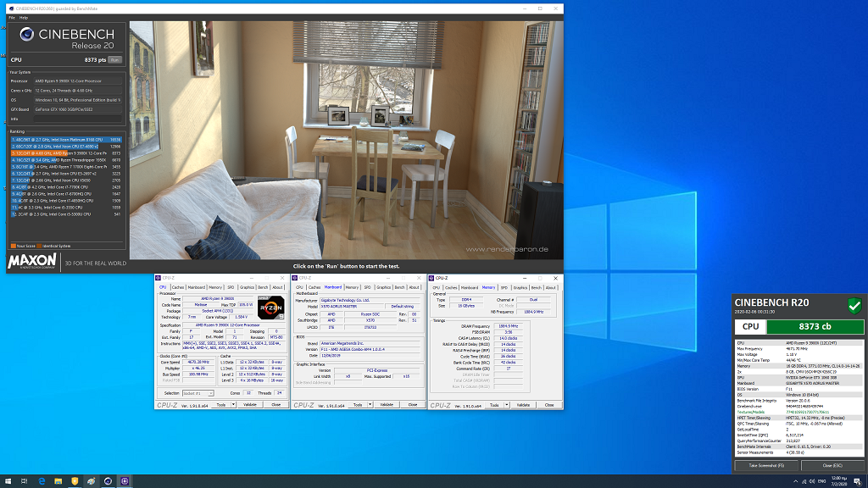The height and width of the screenshot is (488, 868).
Task: Select ranking row AMD Ryzen 7 1700X
Action: pos(66,167)
